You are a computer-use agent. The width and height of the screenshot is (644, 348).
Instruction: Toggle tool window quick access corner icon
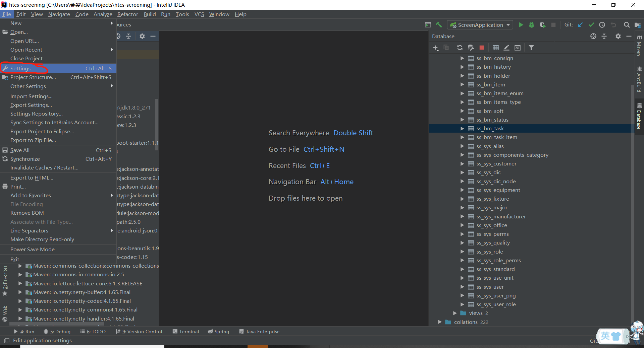click(6, 341)
